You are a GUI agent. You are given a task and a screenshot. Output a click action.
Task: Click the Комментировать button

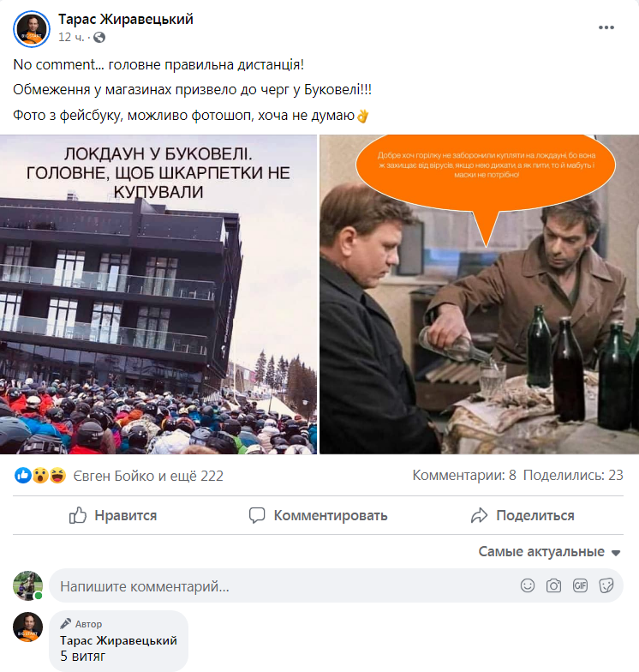tap(318, 515)
